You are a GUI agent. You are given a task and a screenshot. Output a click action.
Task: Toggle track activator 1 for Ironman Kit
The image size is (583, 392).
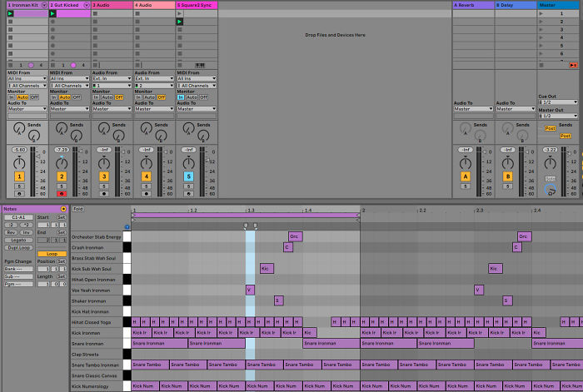click(x=19, y=176)
